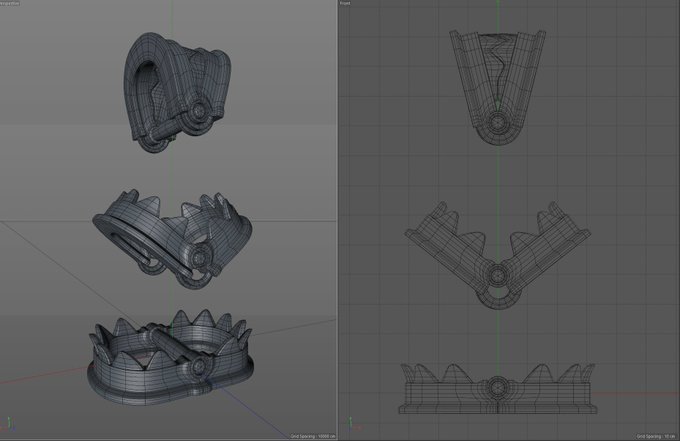
Task: Select the closed clamp wireframe in Front view
Action: pyautogui.click(x=497, y=87)
